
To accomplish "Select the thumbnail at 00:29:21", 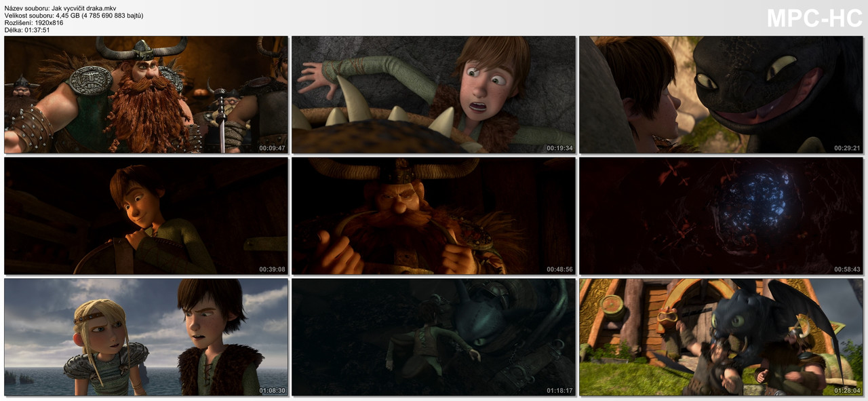I will [x=722, y=94].
